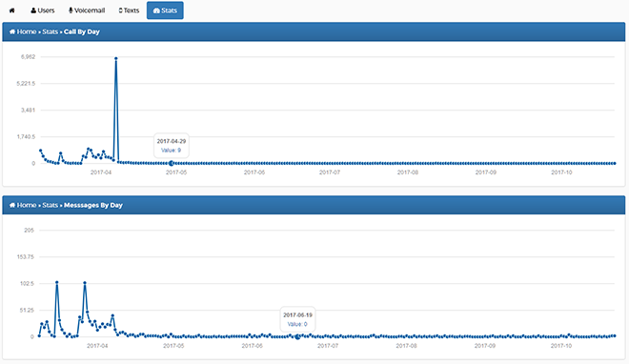Click 2017-10 x-axis label in calls chart
The image size is (629, 364).
point(561,172)
